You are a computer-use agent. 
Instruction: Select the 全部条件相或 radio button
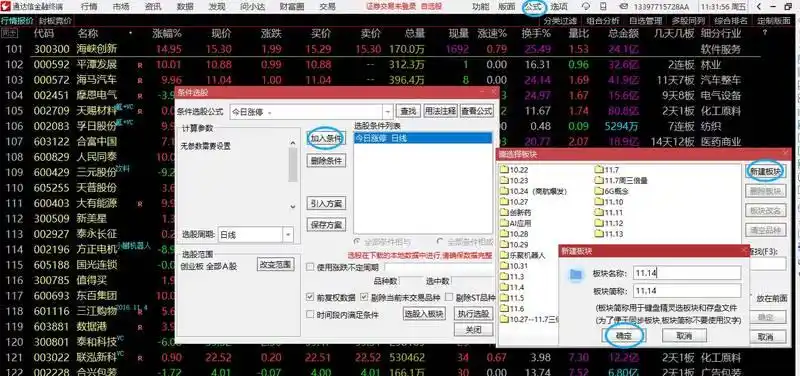pyautogui.click(x=440, y=242)
